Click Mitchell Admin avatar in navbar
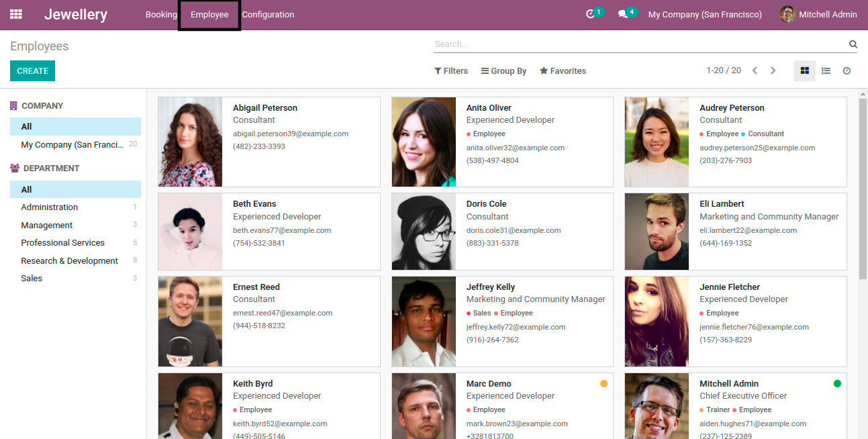 click(x=788, y=14)
